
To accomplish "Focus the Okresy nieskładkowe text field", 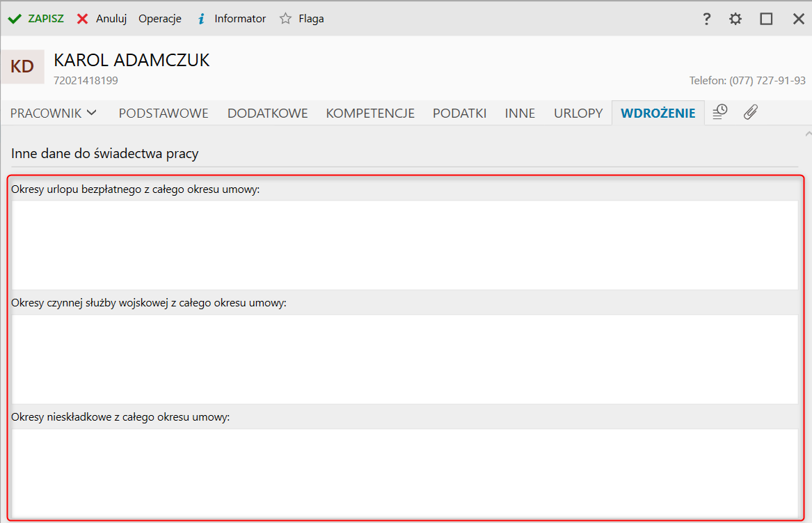I will coord(405,472).
